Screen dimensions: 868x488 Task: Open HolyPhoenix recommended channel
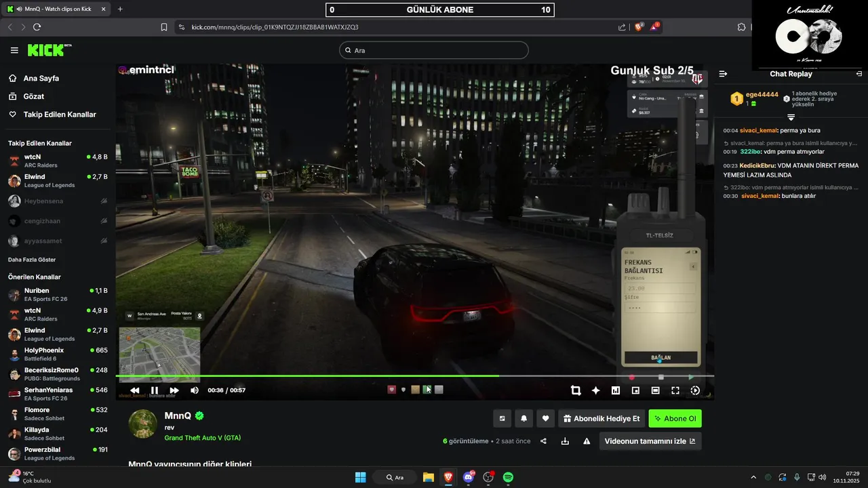click(x=58, y=354)
